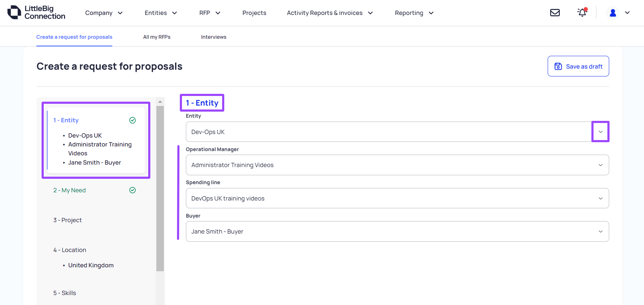The height and width of the screenshot is (305, 644).
Task: Open the Company menu
Action: click(104, 13)
